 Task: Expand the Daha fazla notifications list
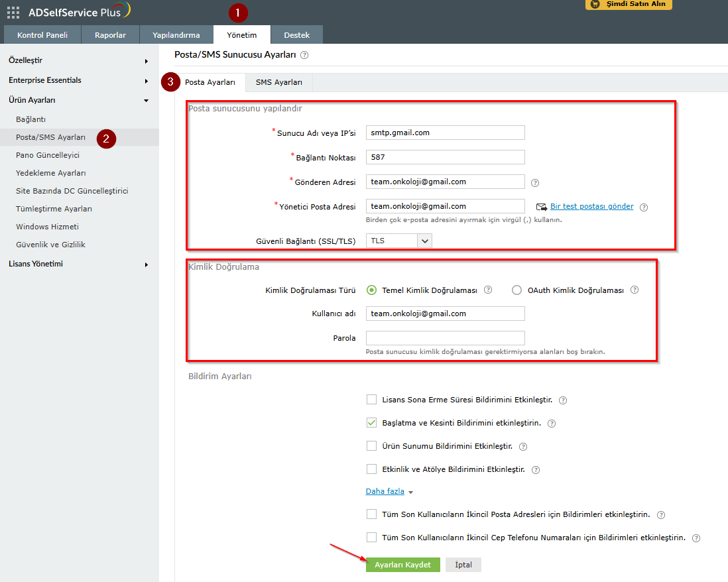pyautogui.click(x=389, y=491)
